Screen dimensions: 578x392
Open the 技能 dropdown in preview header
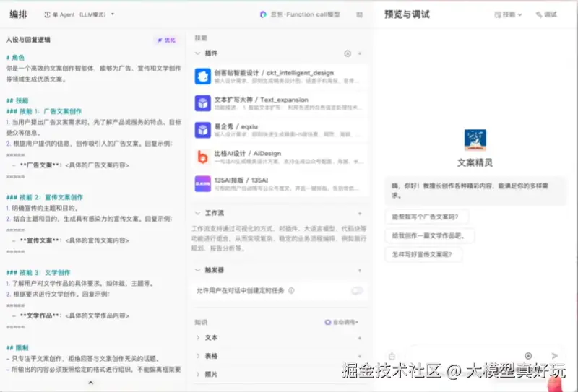pos(508,14)
